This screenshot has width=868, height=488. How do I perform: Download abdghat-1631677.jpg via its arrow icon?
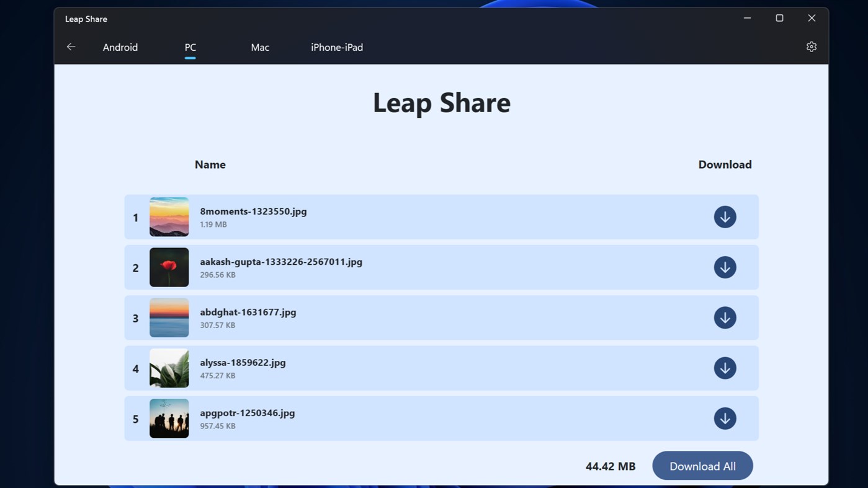point(725,317)
